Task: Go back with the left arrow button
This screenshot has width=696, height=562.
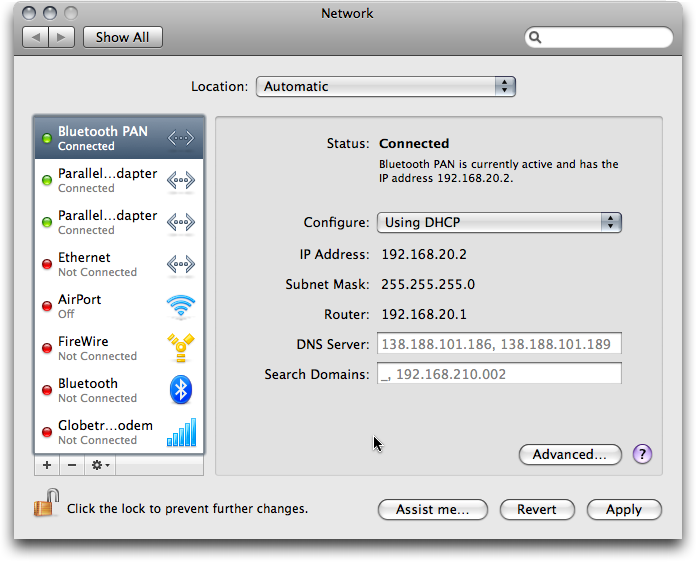Action: point(36,37)
